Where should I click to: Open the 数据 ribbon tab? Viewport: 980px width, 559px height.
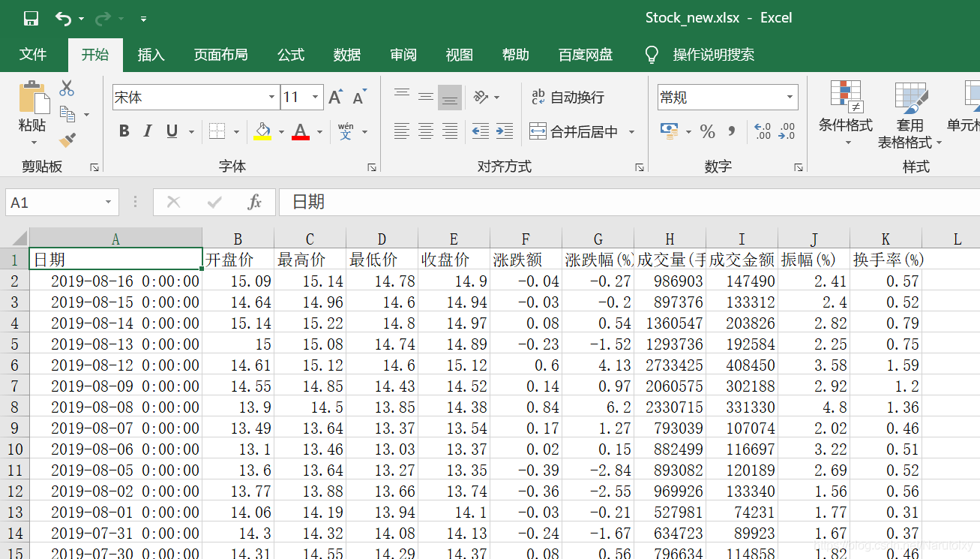pos(347,55)
